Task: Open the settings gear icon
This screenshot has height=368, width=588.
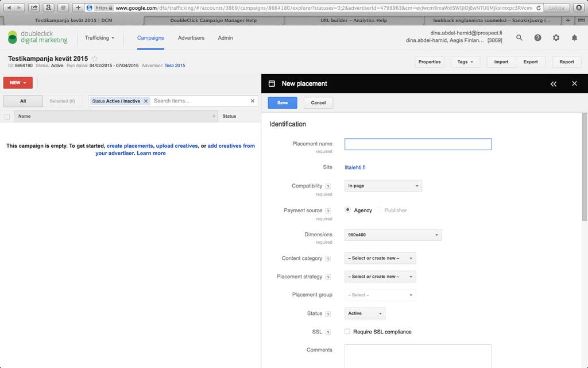Action: [x=556, y=37]
